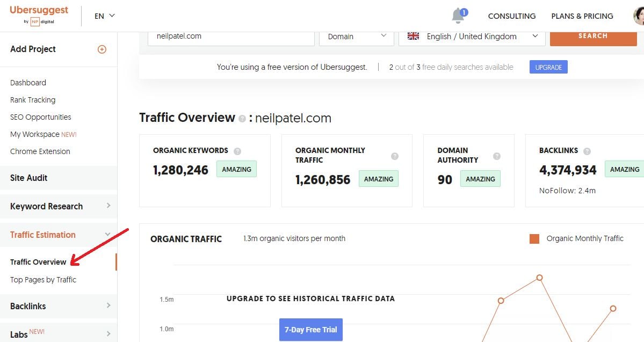Click the question mark beside Organic Keywords

point(237,151)
